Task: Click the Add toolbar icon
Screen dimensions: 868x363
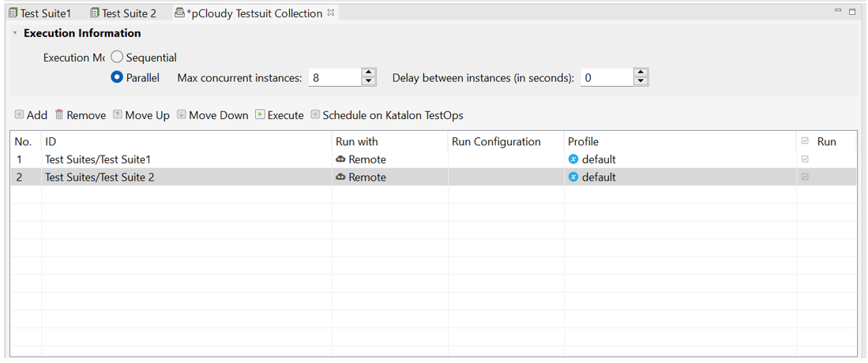Action: coord(19,115)
